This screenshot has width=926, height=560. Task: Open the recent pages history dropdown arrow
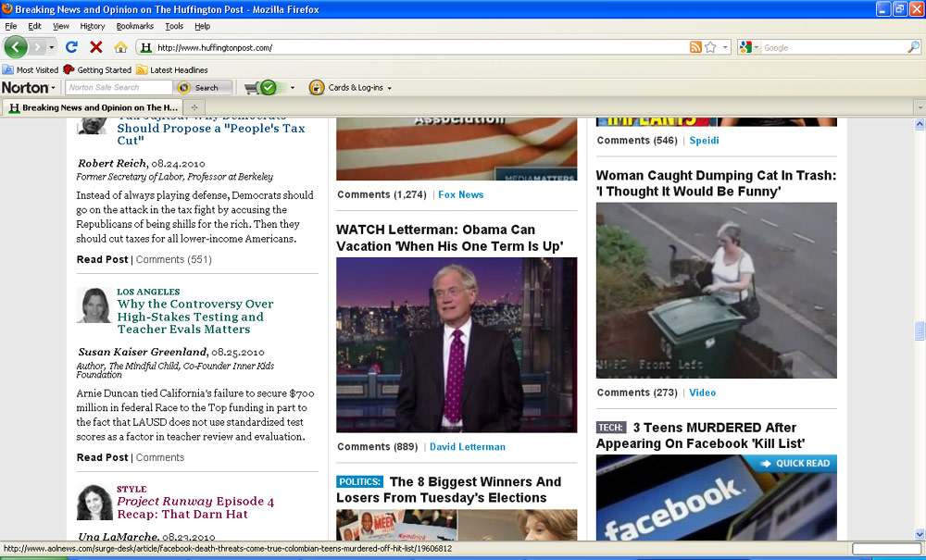pos(51,47)
